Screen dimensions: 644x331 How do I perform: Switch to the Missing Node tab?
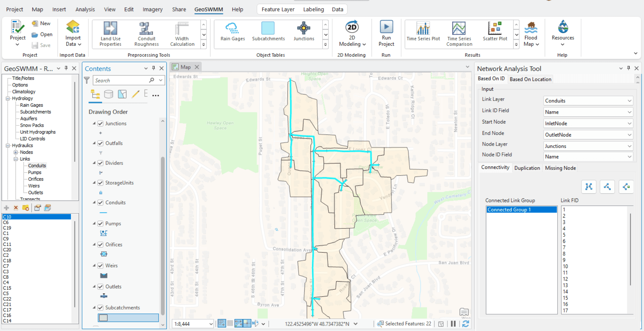(560, 168)
